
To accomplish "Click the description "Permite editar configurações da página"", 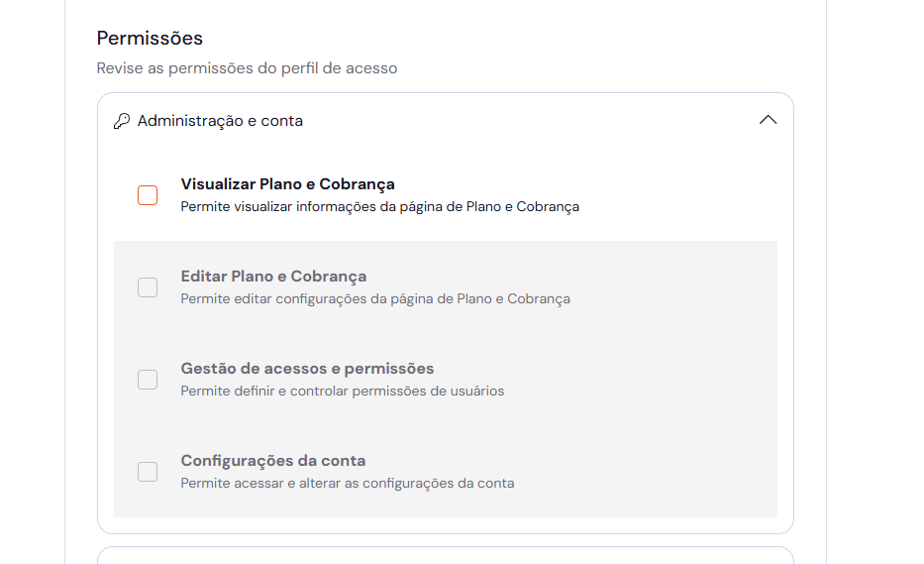I will [374, 298].
